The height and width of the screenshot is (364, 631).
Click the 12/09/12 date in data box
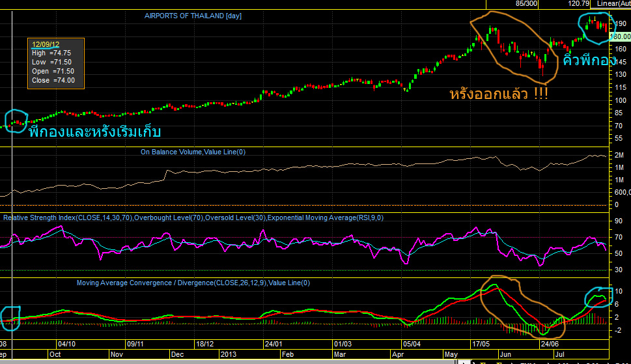[x=46, y=44]
